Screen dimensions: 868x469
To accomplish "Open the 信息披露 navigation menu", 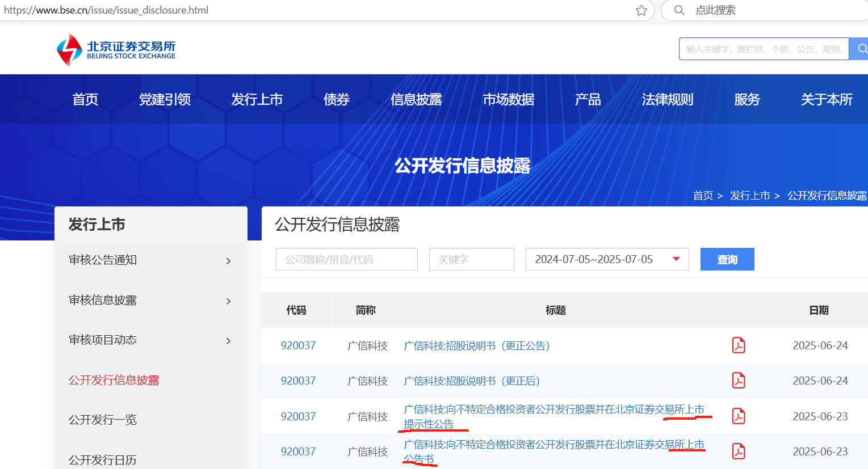I will coord(416,99).
